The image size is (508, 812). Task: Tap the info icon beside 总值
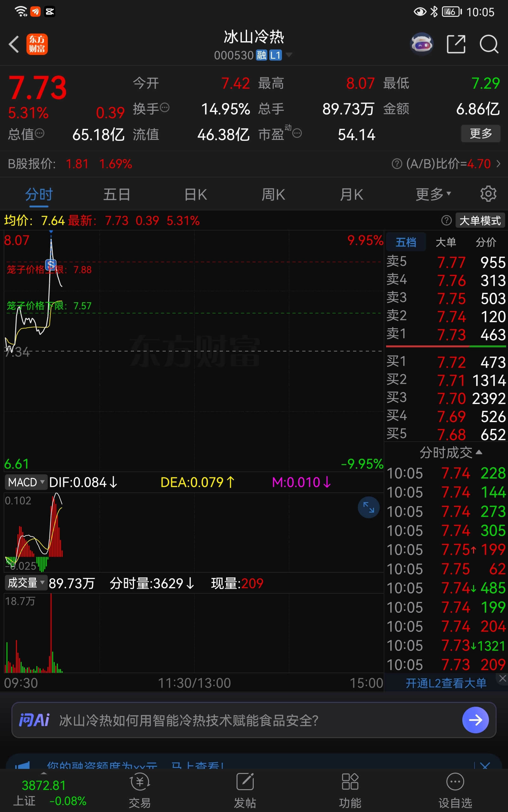pos(40,133)
